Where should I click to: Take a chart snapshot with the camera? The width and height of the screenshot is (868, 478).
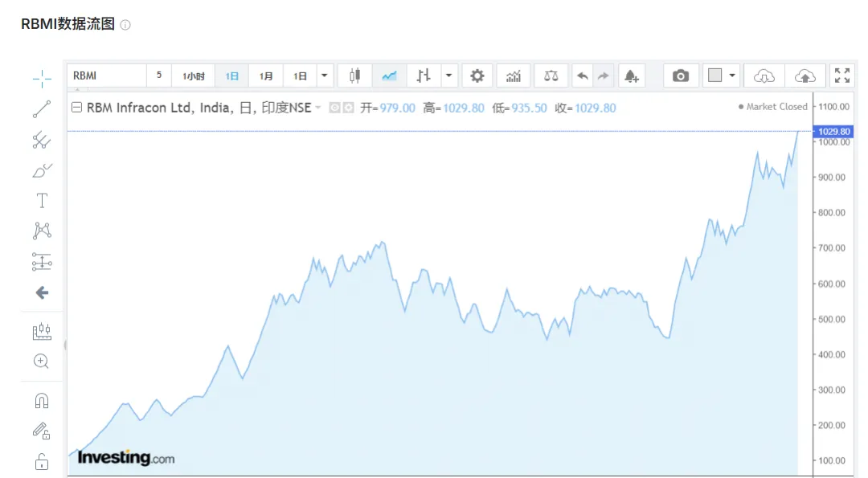(x=681, y=76)
